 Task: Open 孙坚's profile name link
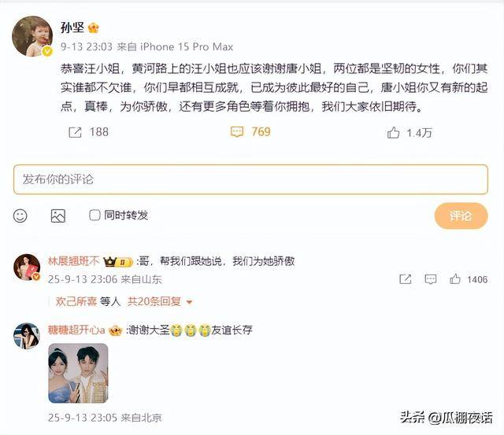(x=72, y=28)
